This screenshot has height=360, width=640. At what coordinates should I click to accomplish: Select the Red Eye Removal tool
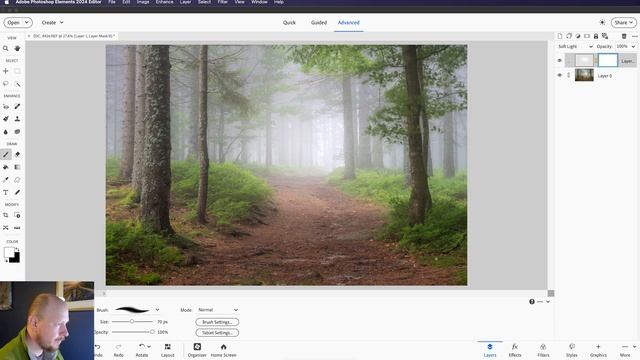6,107
